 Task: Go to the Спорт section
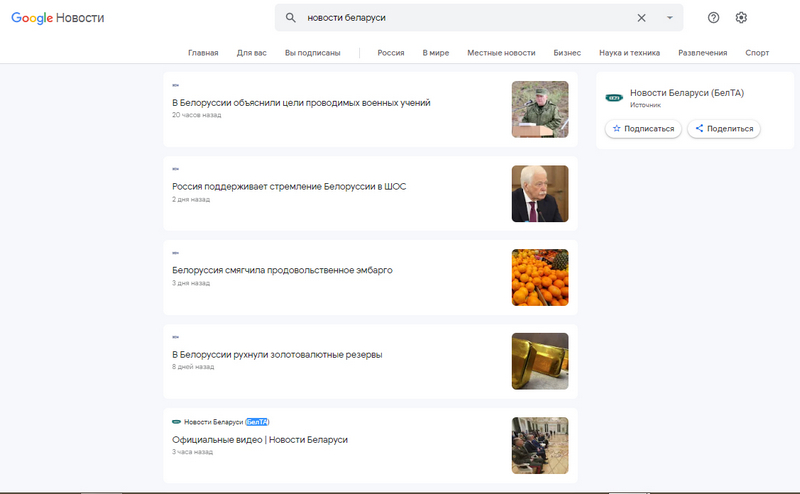757,53
